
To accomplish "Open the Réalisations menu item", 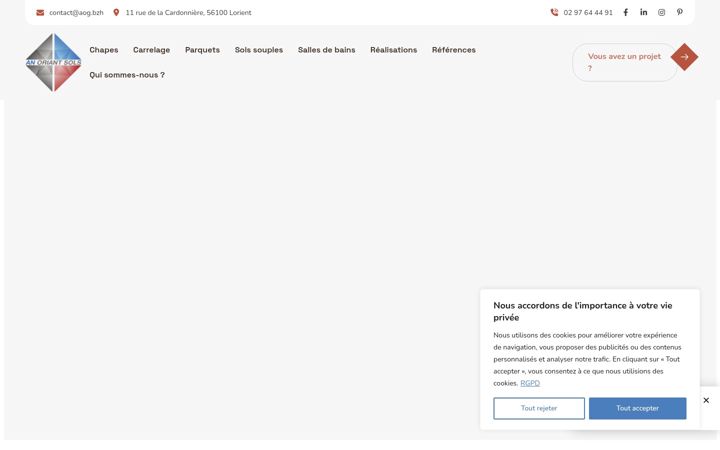I will (x=394, y=50).
